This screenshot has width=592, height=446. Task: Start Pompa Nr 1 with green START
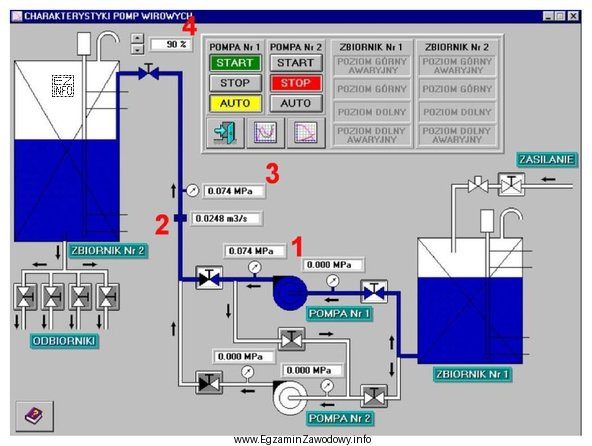235,63
